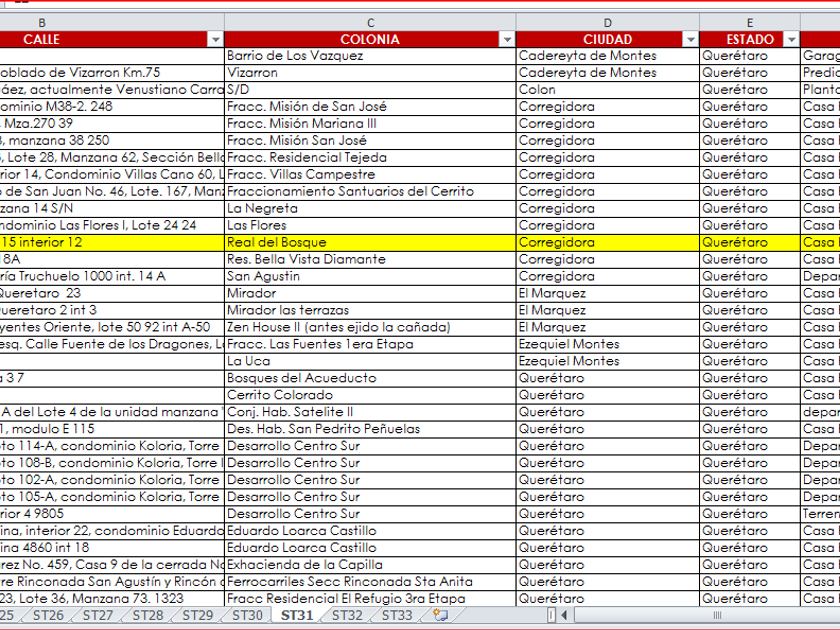Click the horizontal scrollbar thumb
The height and width of the screenshot is (630, 840).
click(717, 615)
